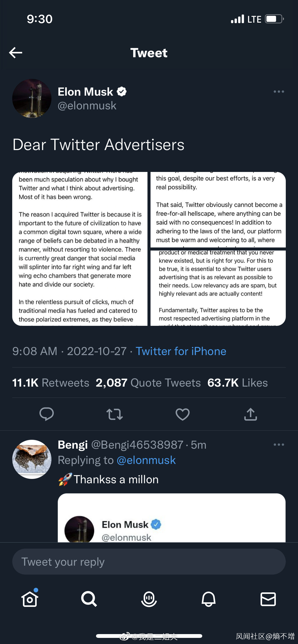
Task: Open the 'Twitter for iPhone' link
Action: [x=181, y=351]
